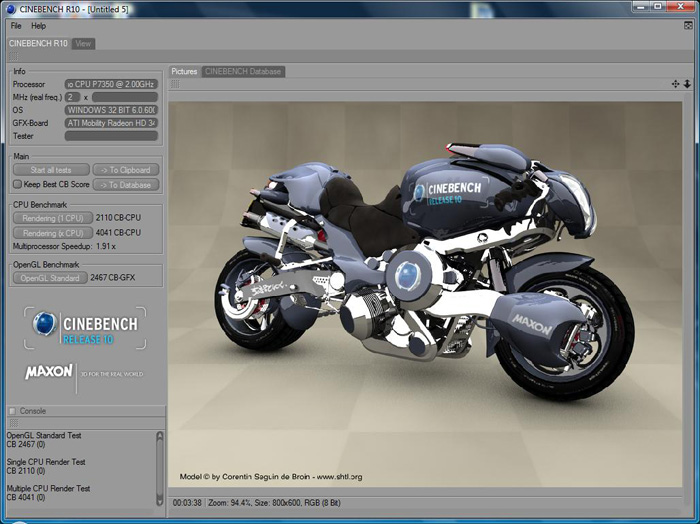Maximize the CINEBENCH window
The width and height of the screenshot is (700, 524).
tap(658, 6)
